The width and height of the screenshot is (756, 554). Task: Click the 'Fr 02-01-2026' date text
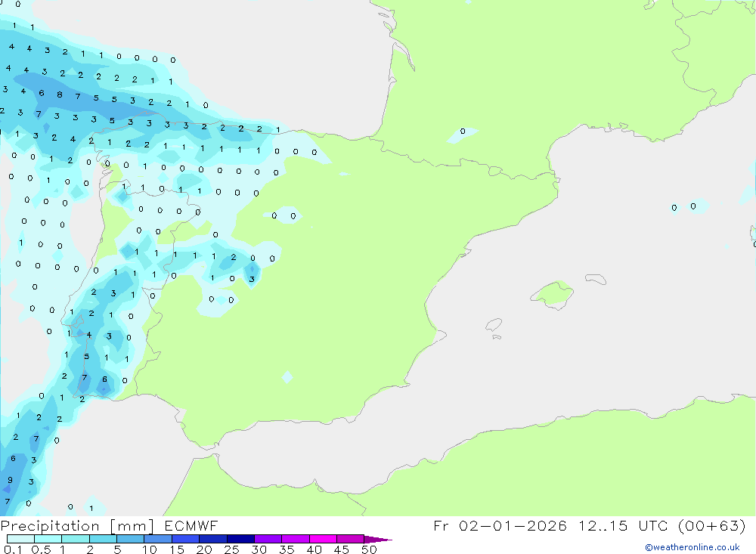pos(500,525)
